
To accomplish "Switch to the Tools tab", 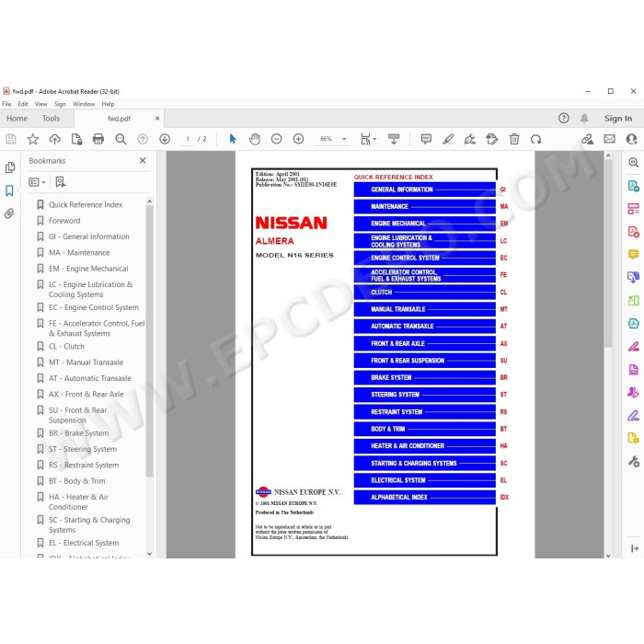I will point(51,119).
